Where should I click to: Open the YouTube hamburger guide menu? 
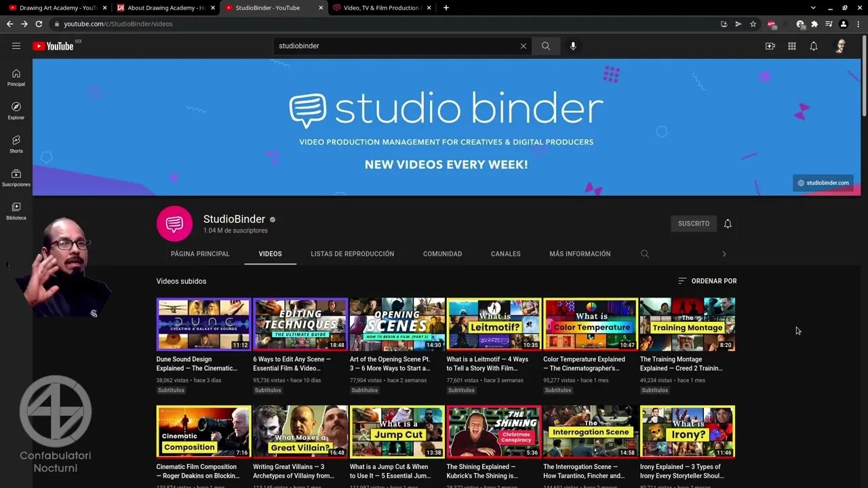point(16,46)
